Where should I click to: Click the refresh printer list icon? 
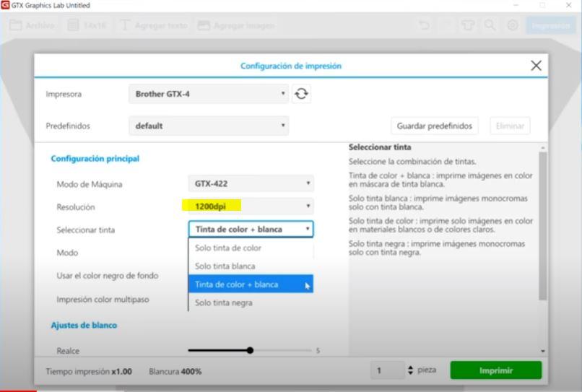click(301, 94)
